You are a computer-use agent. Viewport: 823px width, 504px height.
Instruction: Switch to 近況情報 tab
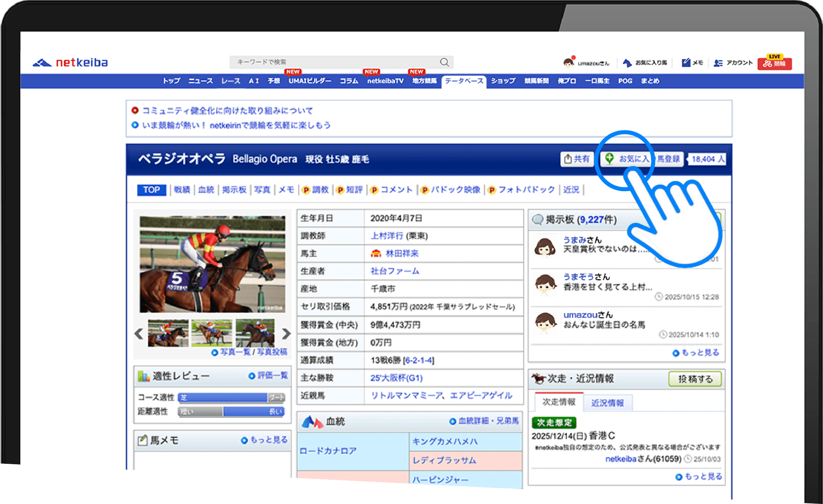607,403
